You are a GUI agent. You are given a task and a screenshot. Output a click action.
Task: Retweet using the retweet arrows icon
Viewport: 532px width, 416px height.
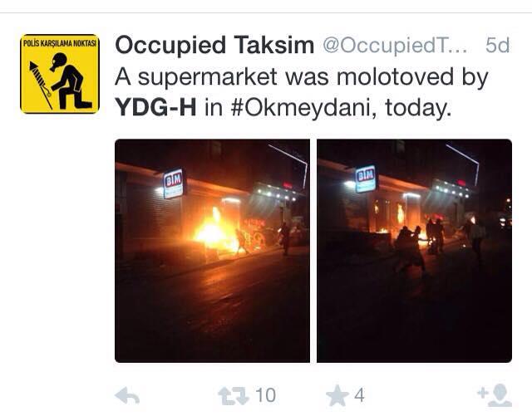[233, 396]
